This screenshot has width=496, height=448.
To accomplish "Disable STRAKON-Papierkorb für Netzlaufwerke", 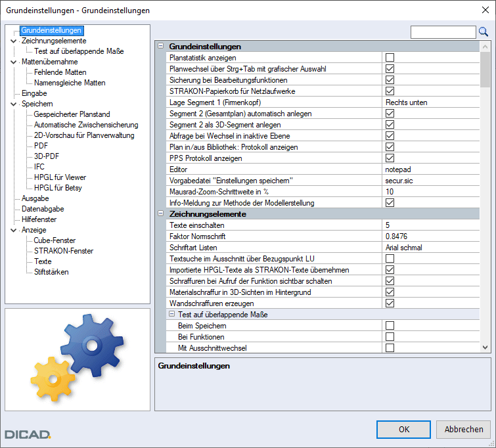I will pos(390,91).
